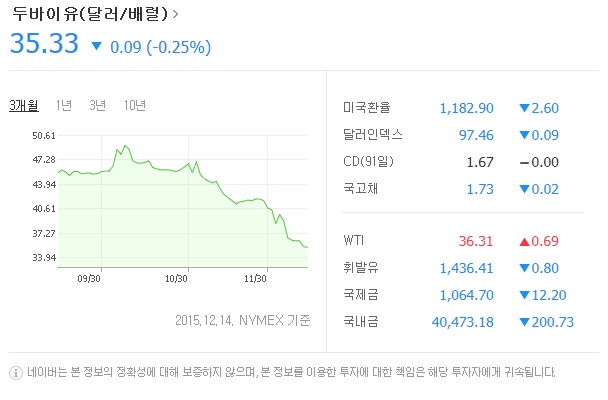Screen dimensions: 608x400
Task: Open the 국제금 gold price link
Action: 360,295
